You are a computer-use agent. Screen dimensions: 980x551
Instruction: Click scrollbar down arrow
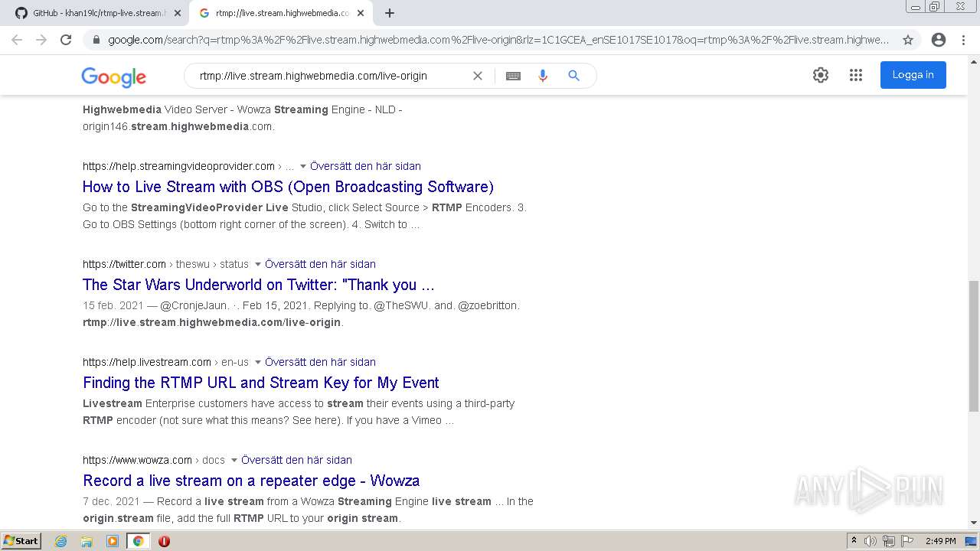pos(974,523)
